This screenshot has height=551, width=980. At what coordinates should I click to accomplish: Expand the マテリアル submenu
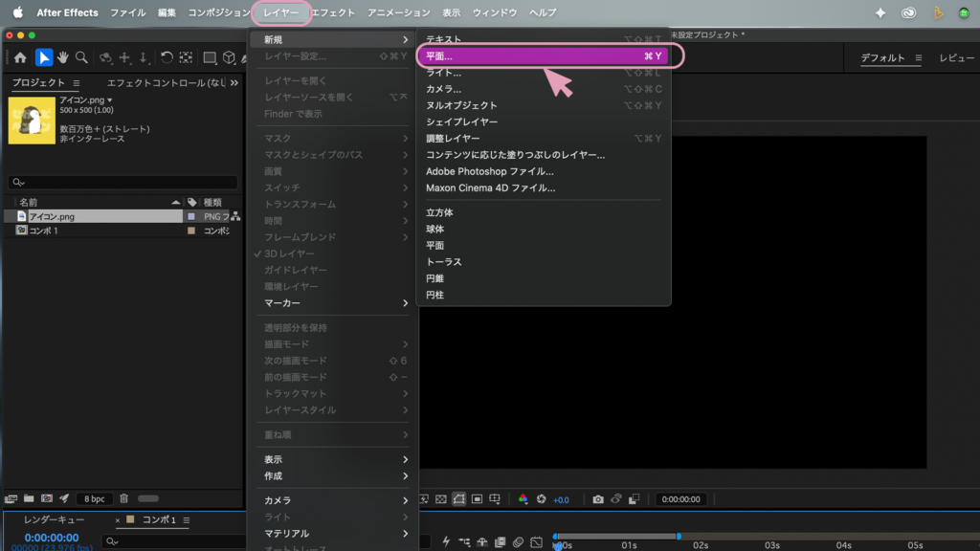332,534
